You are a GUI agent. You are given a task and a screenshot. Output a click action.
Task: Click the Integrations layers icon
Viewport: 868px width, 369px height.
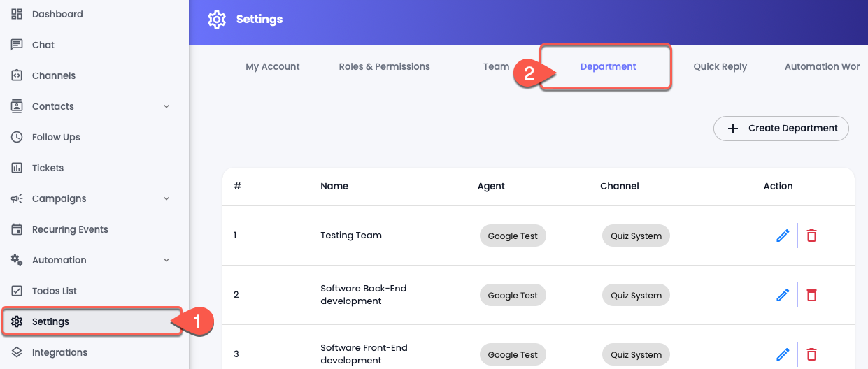[x=17, y=352]
